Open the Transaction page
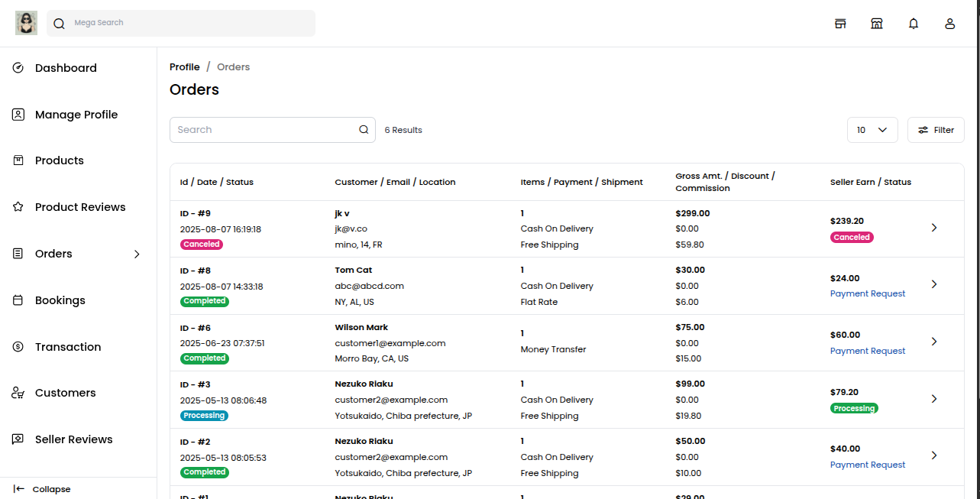This screenshot has width=980, height=499. pos(67,346)
